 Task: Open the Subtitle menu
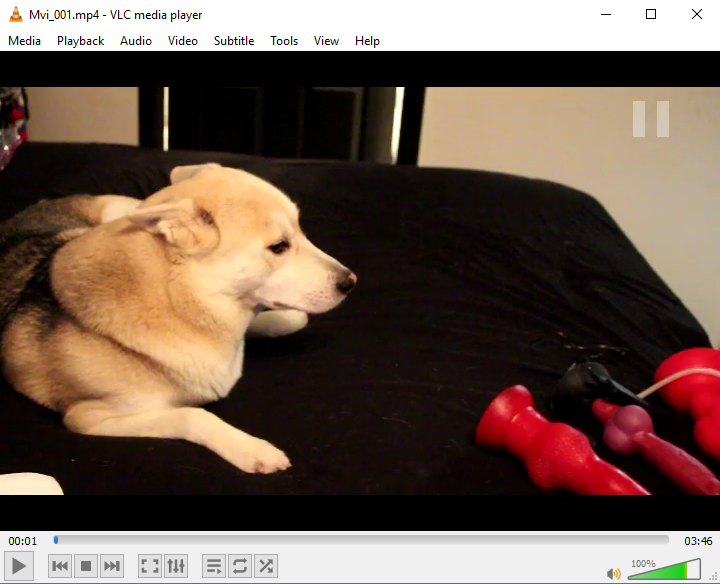pos(234,41)
